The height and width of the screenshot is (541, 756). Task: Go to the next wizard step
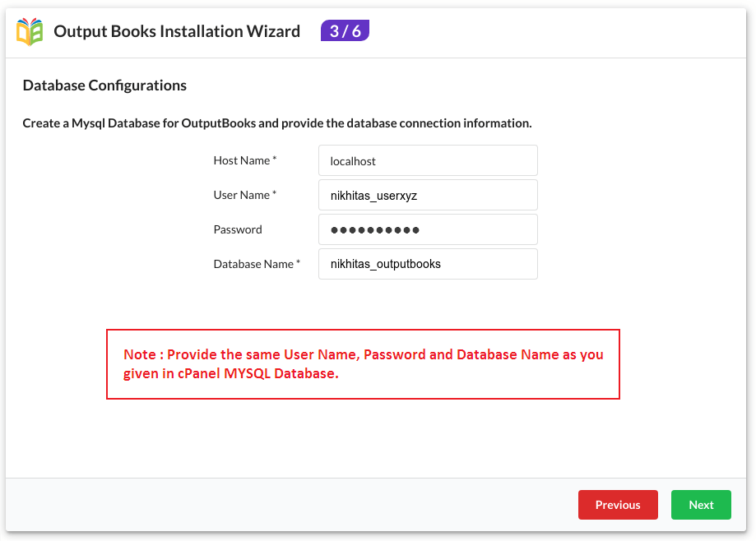coord(701,505)
